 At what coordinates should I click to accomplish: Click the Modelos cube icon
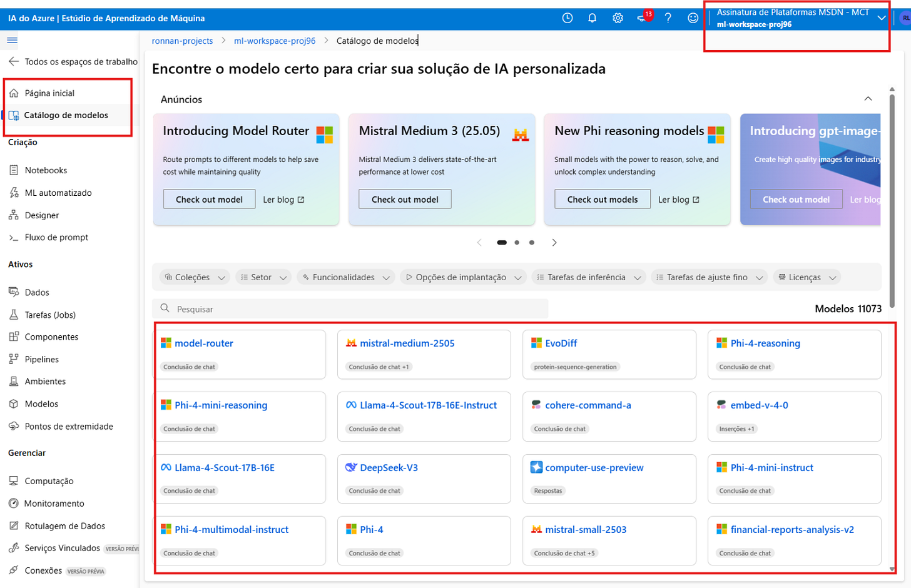(14, 404)
